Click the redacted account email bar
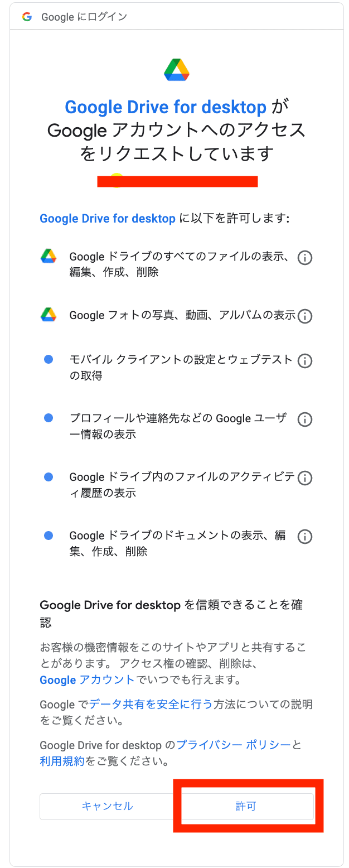The height and width of the screenshot is (868, 349). (x=177, y=181)
